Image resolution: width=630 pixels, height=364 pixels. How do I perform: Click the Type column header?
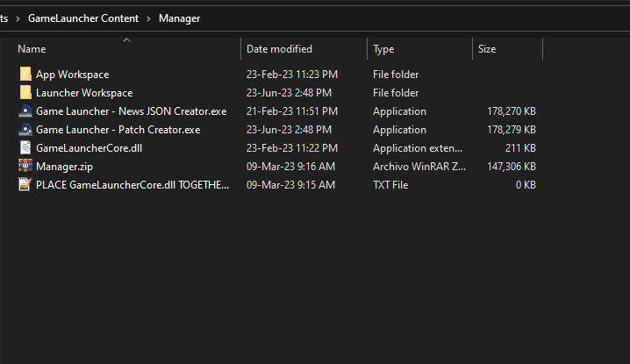click(x=383, y=49)
